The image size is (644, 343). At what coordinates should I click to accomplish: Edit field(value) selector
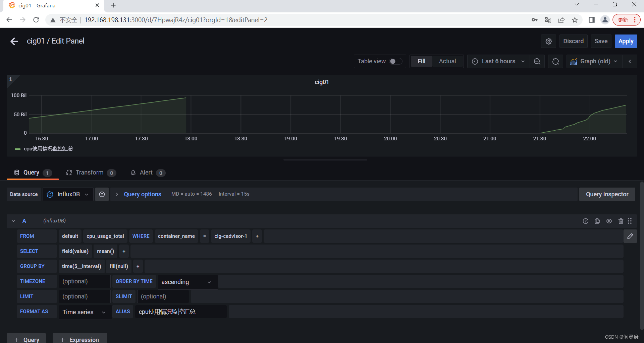[75, 251]
